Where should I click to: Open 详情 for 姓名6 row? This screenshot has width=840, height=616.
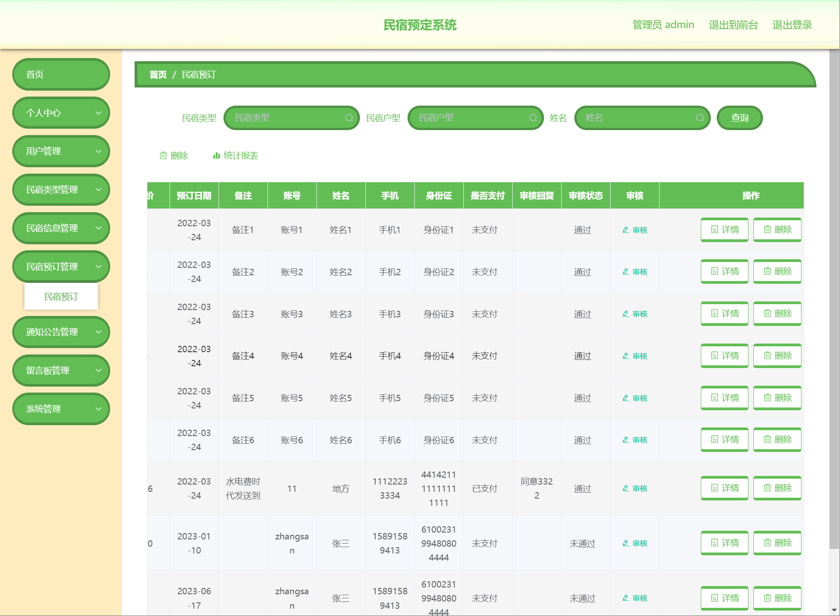pyautogui.click(x=724, y=440)
